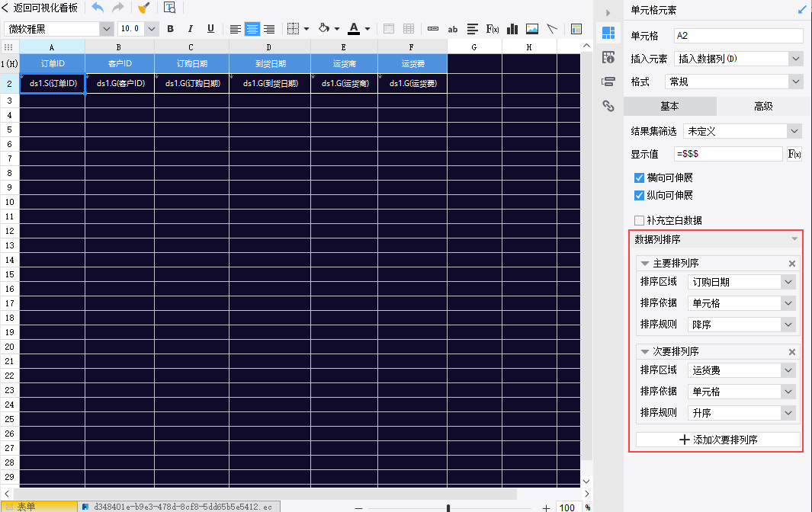Image resolution: width=812 pixels, height=512 pixels.
Task: Insert widget control icon
Action: click(x=433, y=29)
